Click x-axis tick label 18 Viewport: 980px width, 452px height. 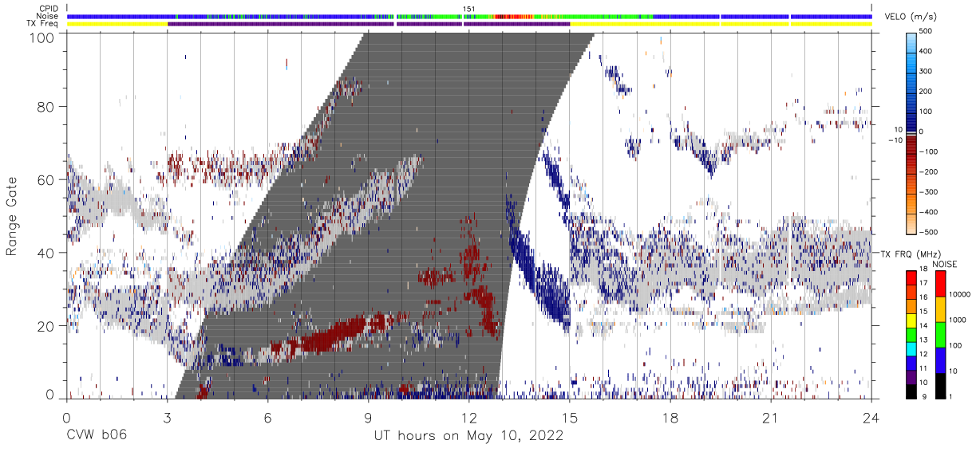coord(670,418)
